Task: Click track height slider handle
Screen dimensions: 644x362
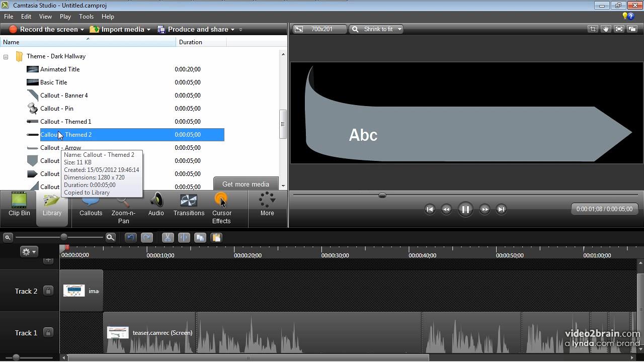Action: click(x=16, y=357)
